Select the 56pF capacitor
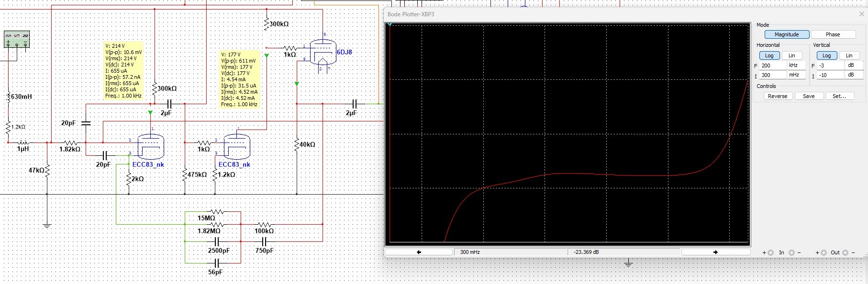The height and width of the screenshot is (284, 868). 217,263
